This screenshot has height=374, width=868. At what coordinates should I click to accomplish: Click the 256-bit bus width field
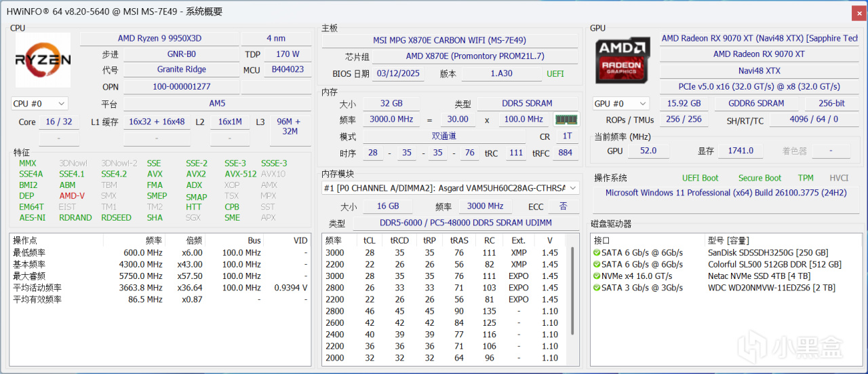831,104
